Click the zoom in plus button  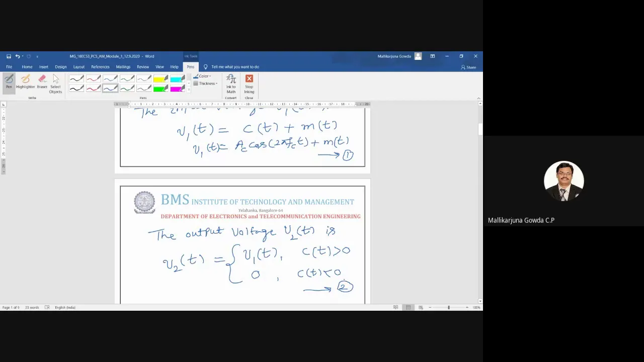pyautogui.click(x=467, y=307)
